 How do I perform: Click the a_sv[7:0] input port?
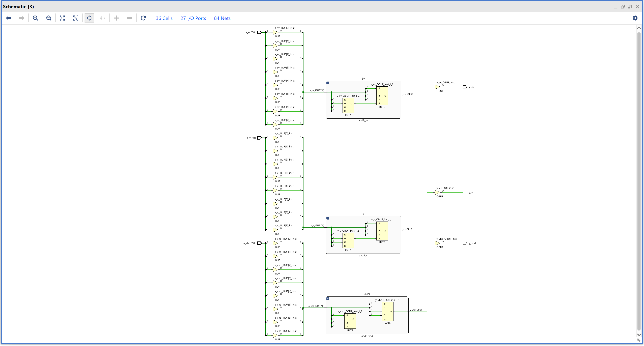point(259,32)
